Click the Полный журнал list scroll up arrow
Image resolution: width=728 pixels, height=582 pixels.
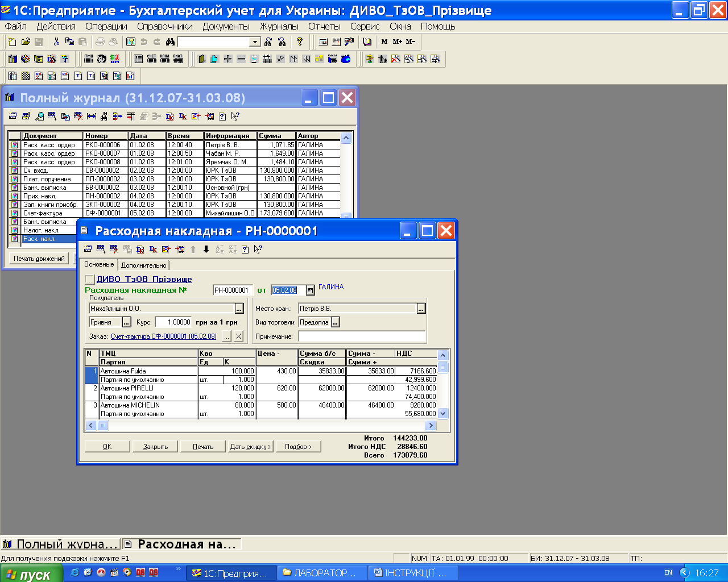tap(346, 138)
